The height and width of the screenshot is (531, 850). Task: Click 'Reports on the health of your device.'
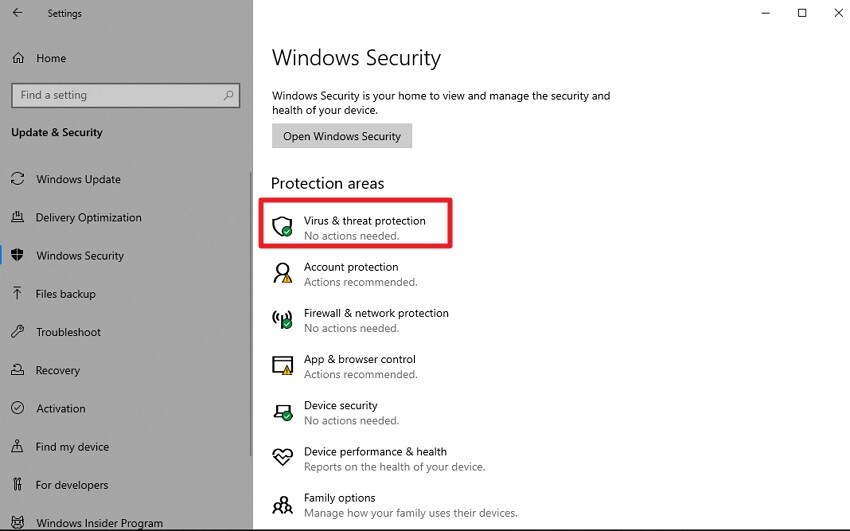click(394, 467)
